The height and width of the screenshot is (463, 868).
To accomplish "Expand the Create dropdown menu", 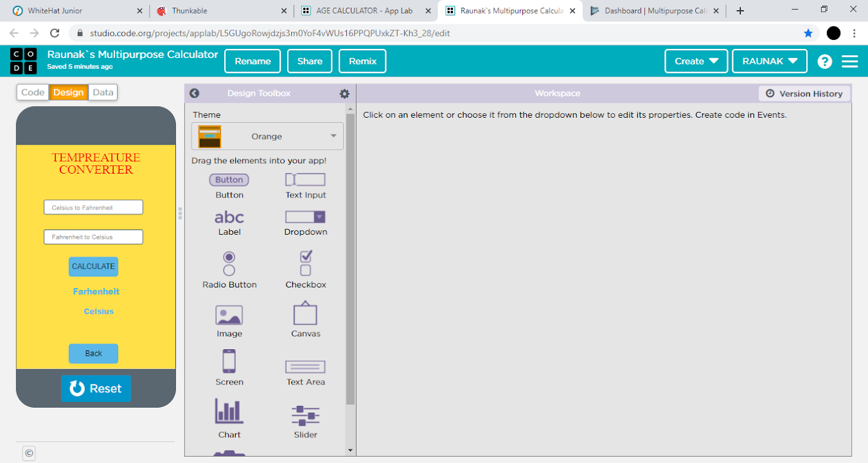I will point(696,61).
